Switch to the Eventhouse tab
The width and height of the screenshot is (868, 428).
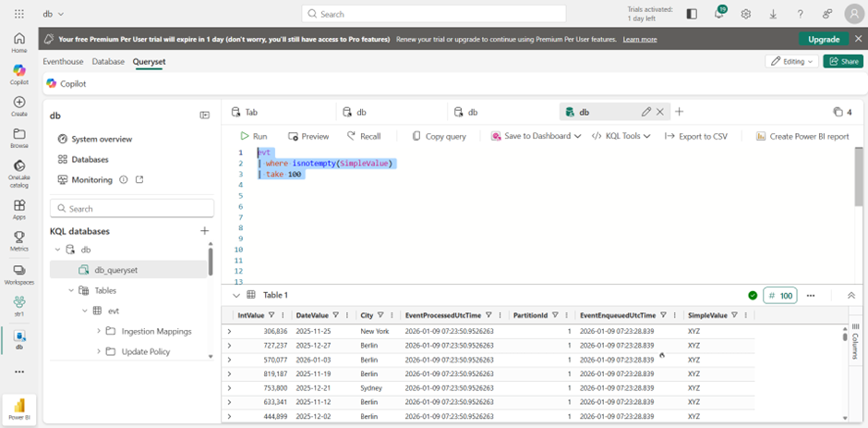63,61
